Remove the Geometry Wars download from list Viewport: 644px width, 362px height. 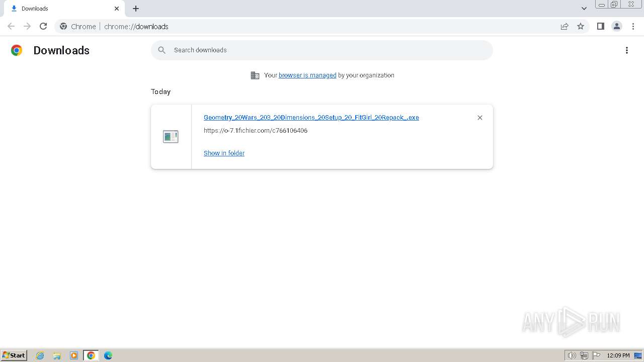click(480, 118)
